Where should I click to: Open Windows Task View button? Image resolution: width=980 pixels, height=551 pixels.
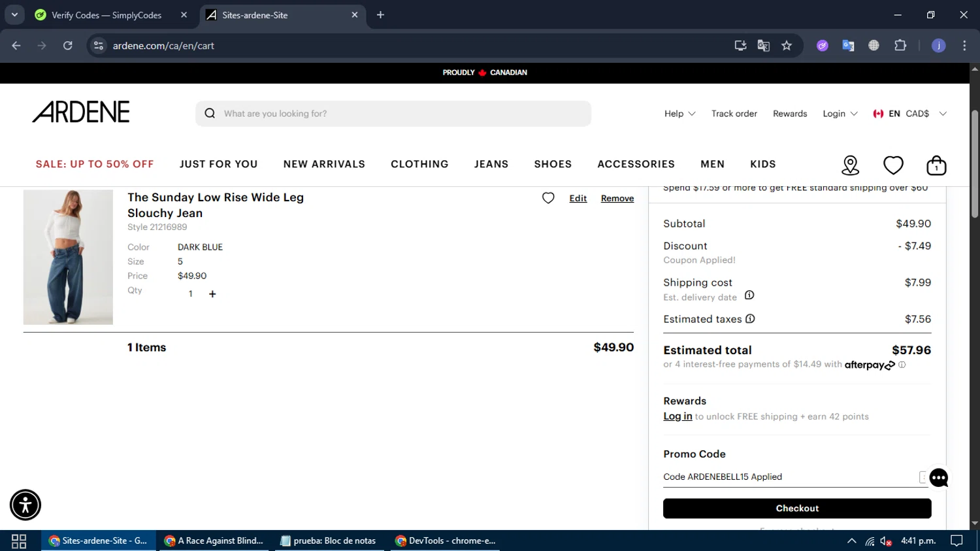(x=19, y=541)
